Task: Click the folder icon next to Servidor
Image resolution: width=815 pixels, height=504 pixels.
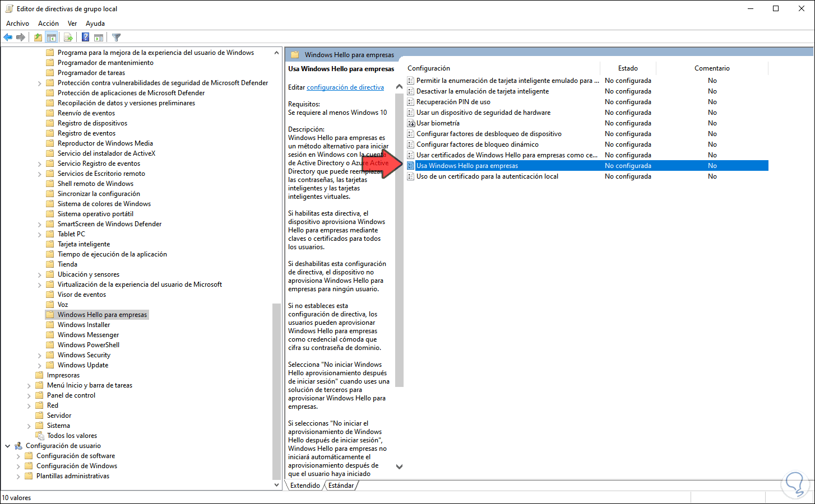Action: click(39, 416)
